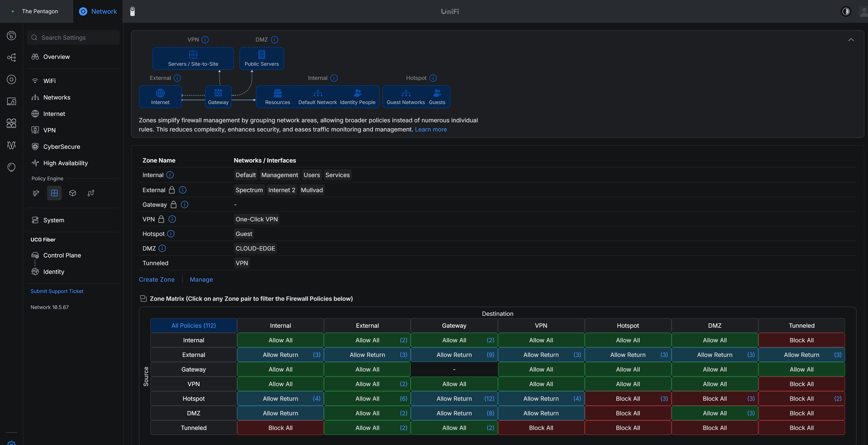This screenshot has width=868, height=445.
Task: Open CyberSecure settings
Action: pyautogui.click(x=74, y=147)
